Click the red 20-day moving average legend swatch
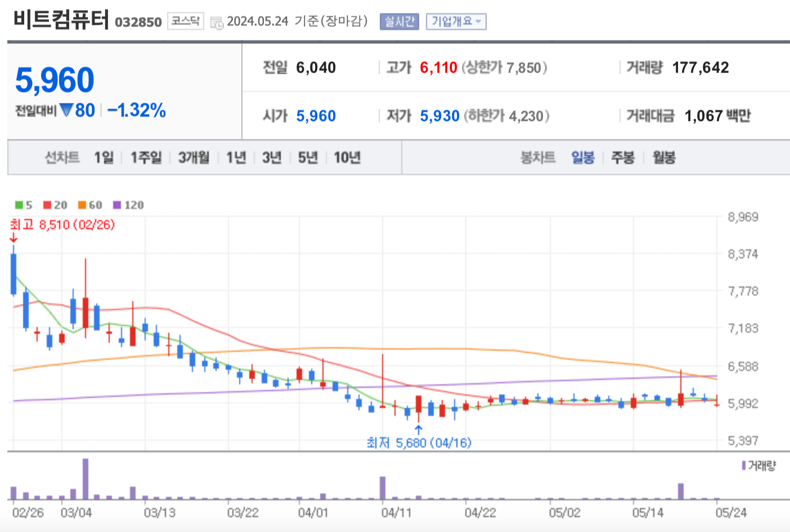This screenshot has height=532, width=790. [x=47, y=205]
